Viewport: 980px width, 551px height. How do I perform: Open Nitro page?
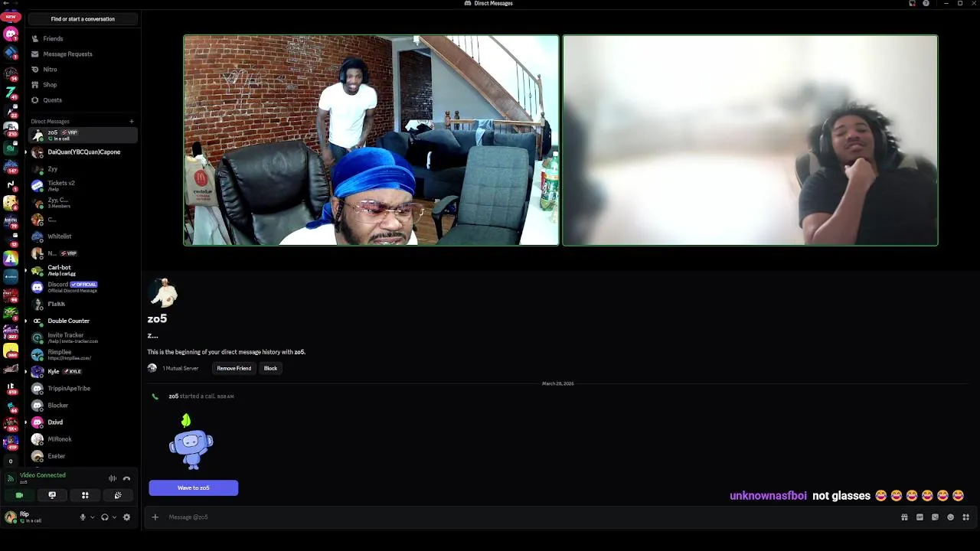point(83,69)
